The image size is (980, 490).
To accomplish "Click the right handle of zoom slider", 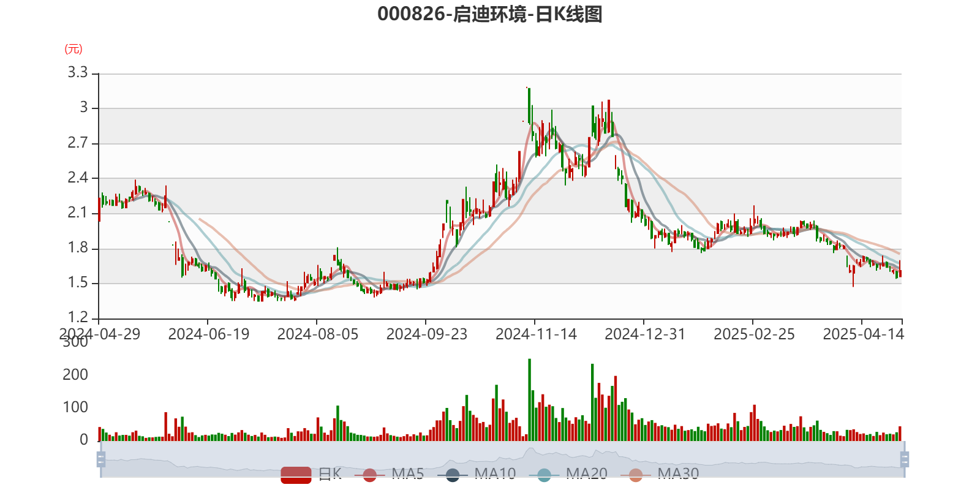I will click(x=905, y=459).
